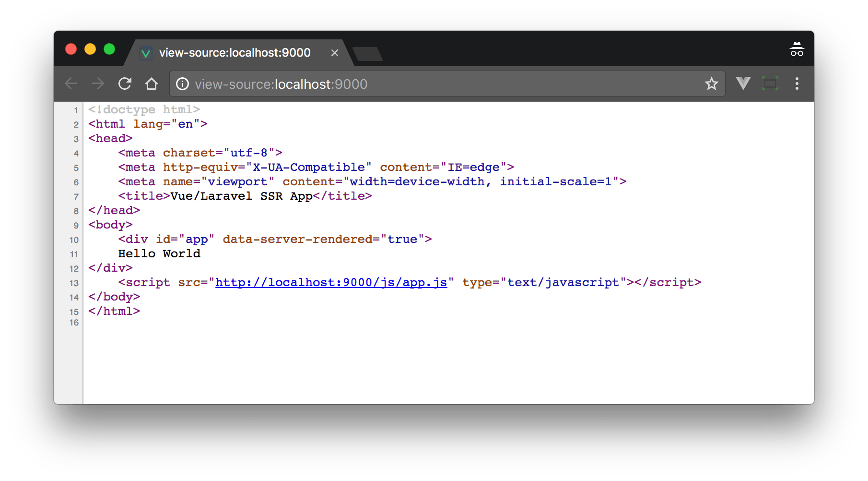Click inside the address bar
Image resolution: width=868 pixels, height=481 pixels.
(x=432, y=84)
